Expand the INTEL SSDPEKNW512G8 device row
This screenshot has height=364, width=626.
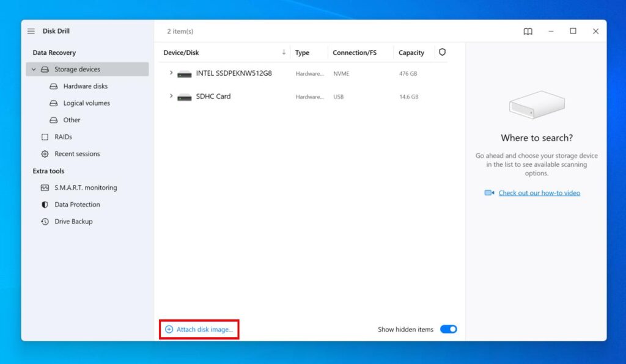point(171,73)
